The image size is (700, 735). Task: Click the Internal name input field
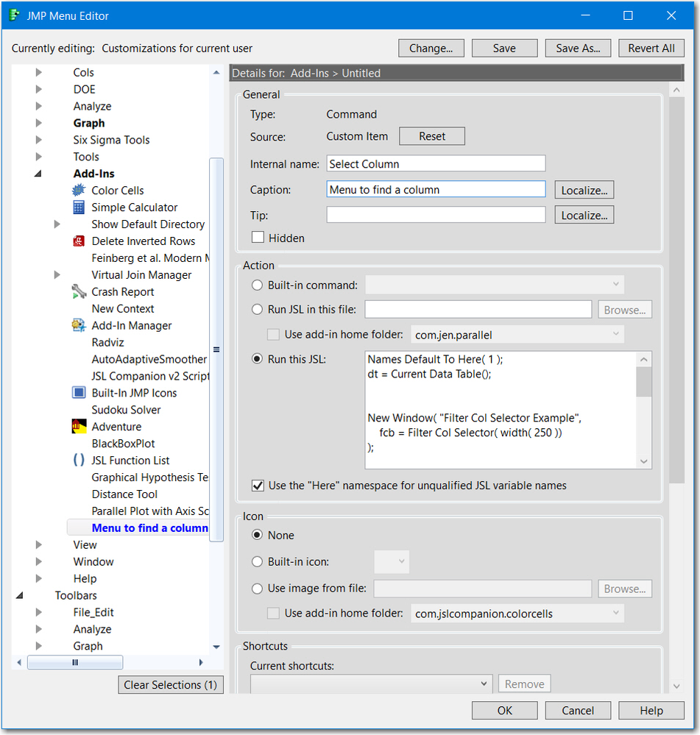(436, 163)
